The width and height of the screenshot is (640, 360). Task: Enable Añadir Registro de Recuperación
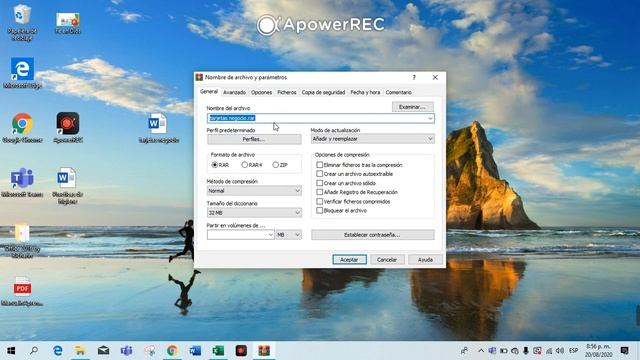(x=320, y=192)
